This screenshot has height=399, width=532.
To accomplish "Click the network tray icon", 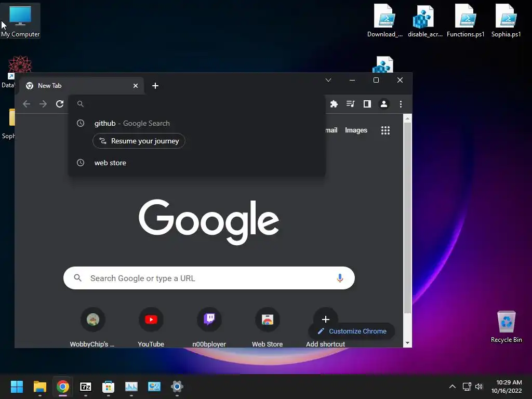I will (x=467, y=387).
